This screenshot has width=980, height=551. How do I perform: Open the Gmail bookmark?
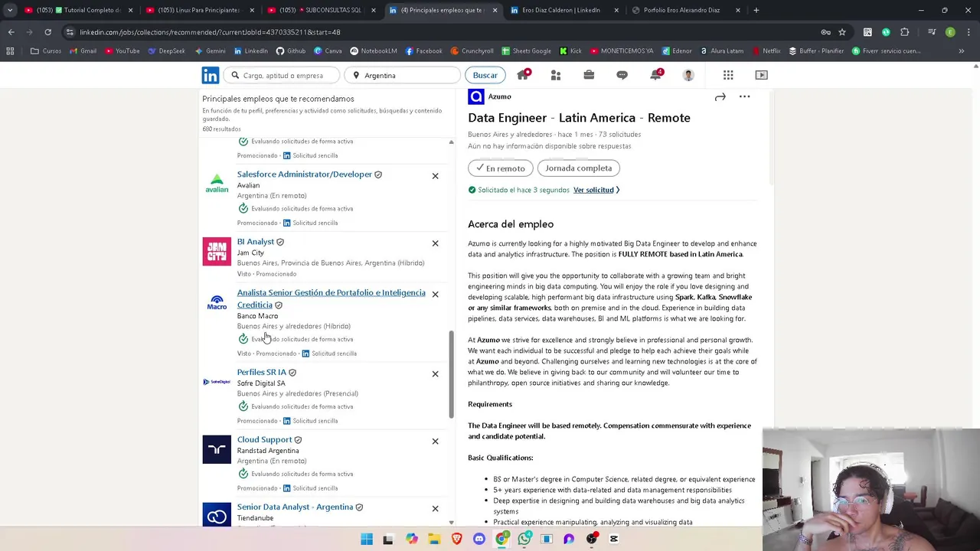coord(83,51)
